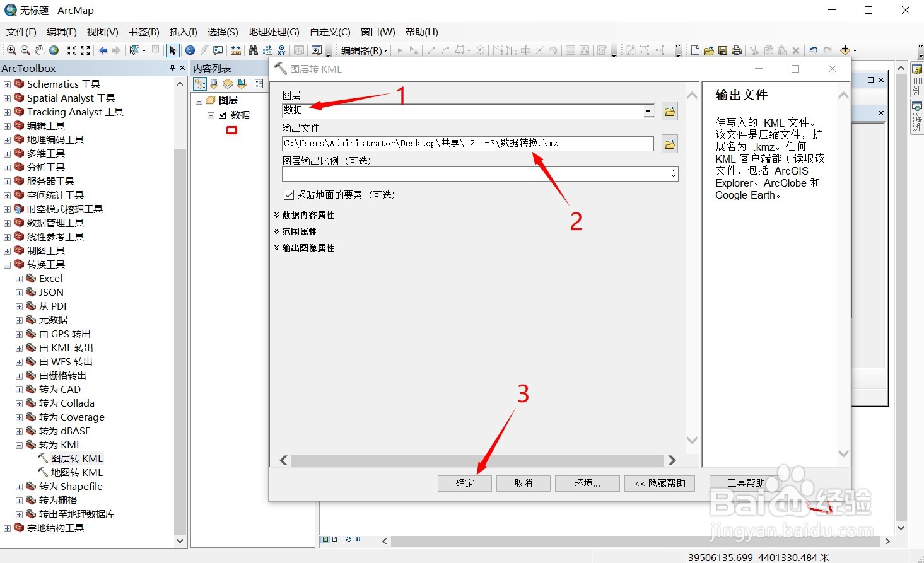Select the Identify tool
The width and height of the screenshot is (924, 563).
click(189, 50)
